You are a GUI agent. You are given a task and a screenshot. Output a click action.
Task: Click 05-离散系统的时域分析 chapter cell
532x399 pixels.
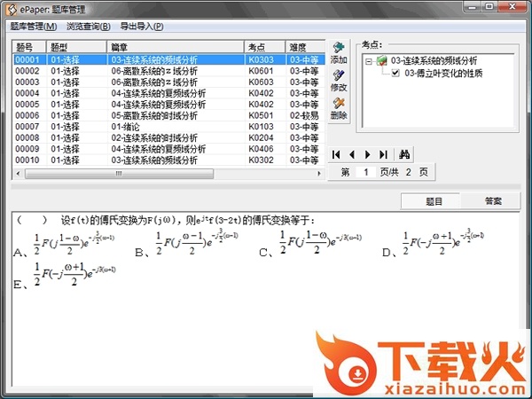(x=154, y=115)
